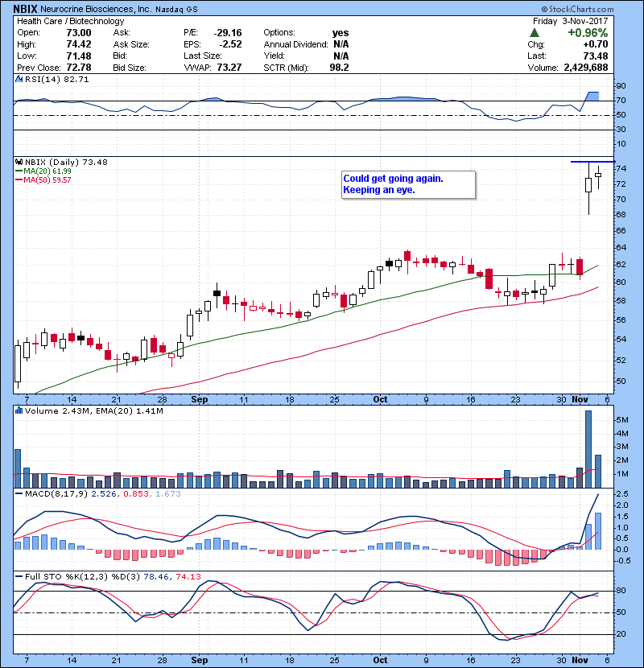The height and width of the screenshot is (668, 644).
Task: Select the 'Could get going again' annotation box
Action: 407,184
